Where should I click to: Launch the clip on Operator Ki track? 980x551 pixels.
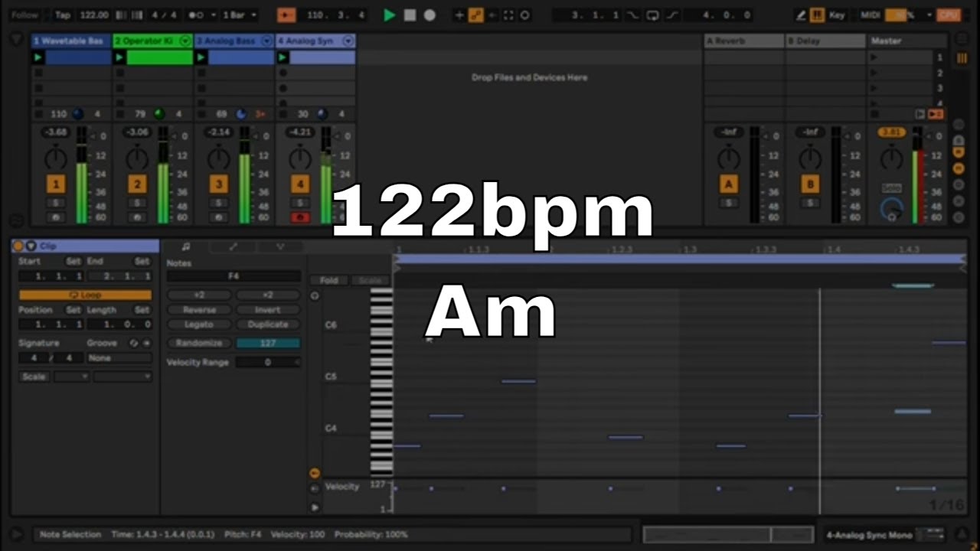(119, 57)
